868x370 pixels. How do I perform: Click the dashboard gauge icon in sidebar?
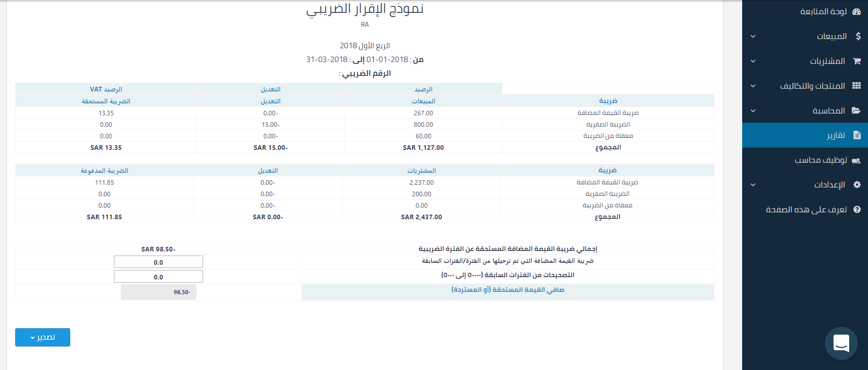(857, 11)
